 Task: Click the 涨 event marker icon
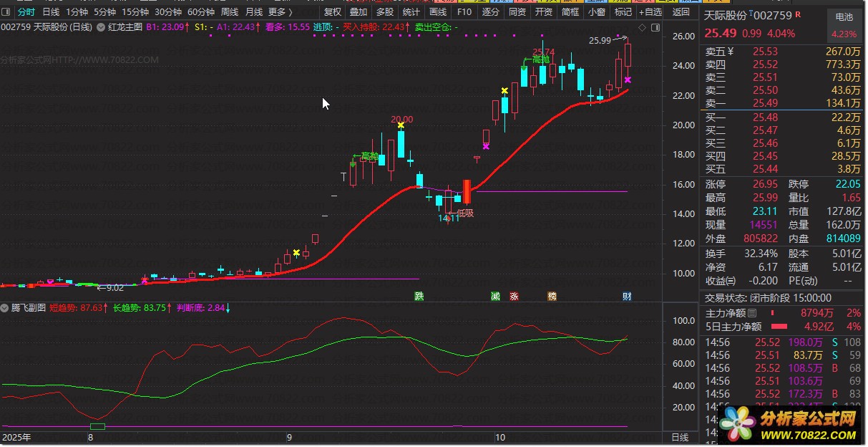(x=514, y=296)
